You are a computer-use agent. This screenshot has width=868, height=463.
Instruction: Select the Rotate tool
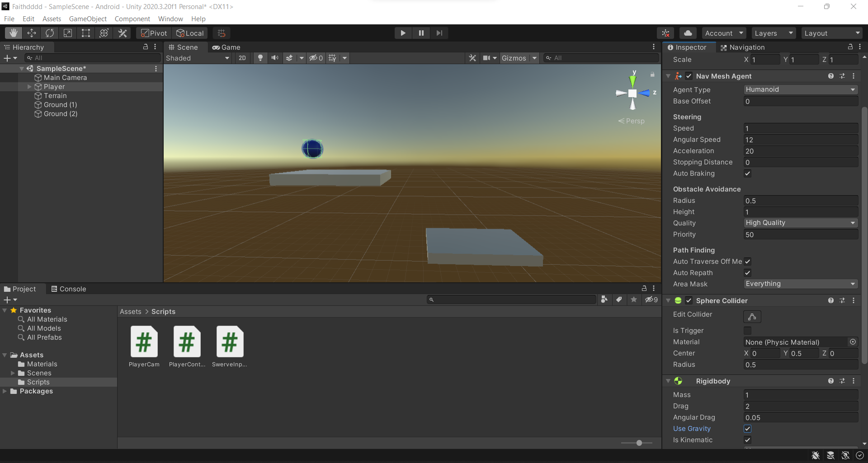point(50,33)
